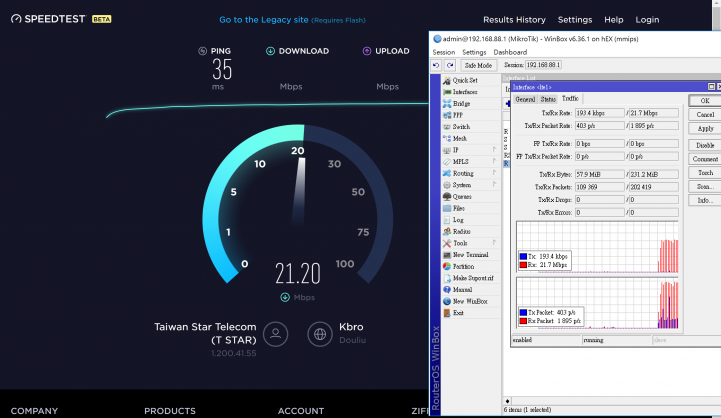Click the small diamond icon above status bar
This screenshot has height=418, width=721.
pyautogui.click(x=507, y=401)
